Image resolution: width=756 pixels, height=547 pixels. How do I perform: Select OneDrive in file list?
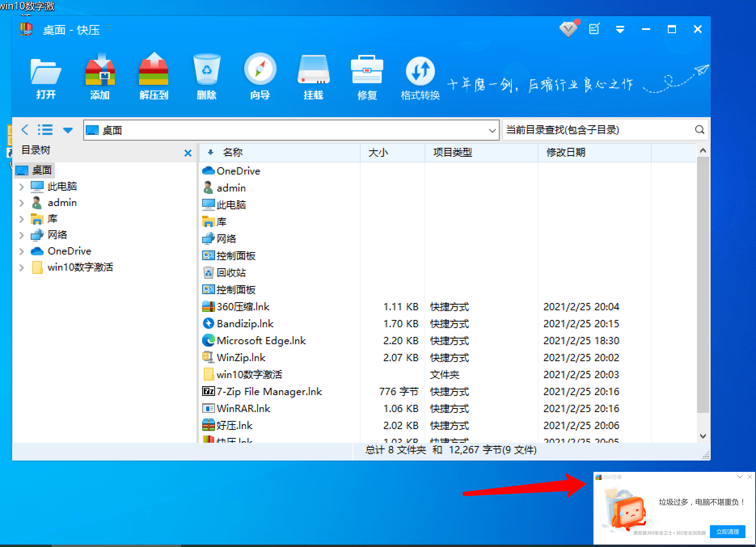tap(231, 171)
